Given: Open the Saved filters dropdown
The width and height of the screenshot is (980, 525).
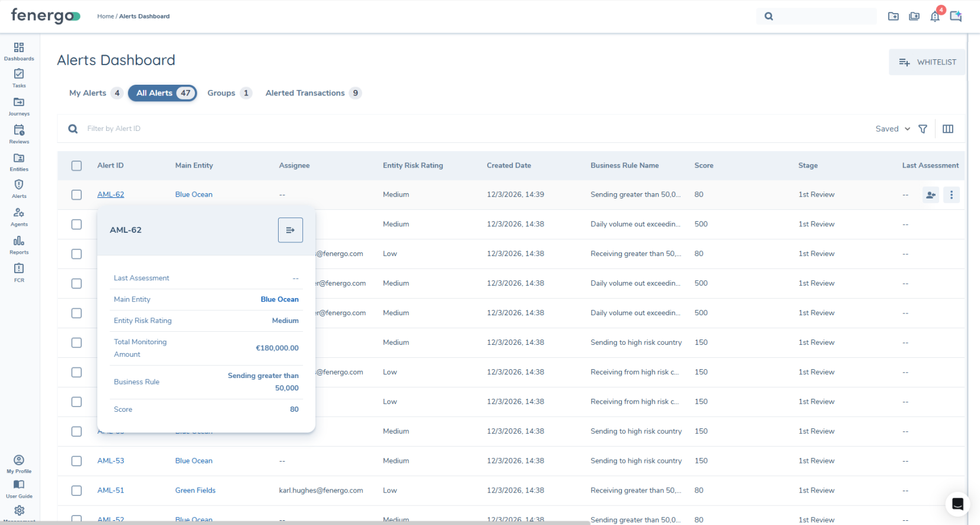Looking at the screenshot, I should [x=893, y=129].
